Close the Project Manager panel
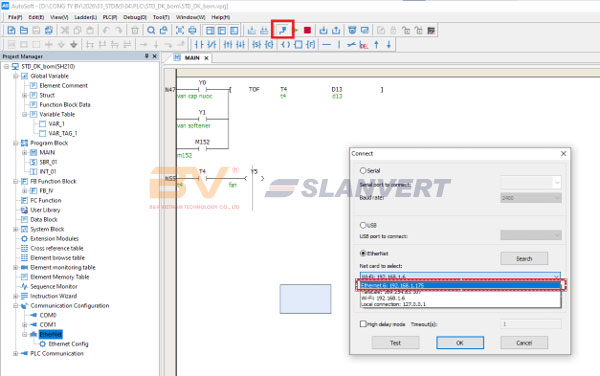Image resolution: width=600 pixels, height=376 pixels. [x=155, y=56]
